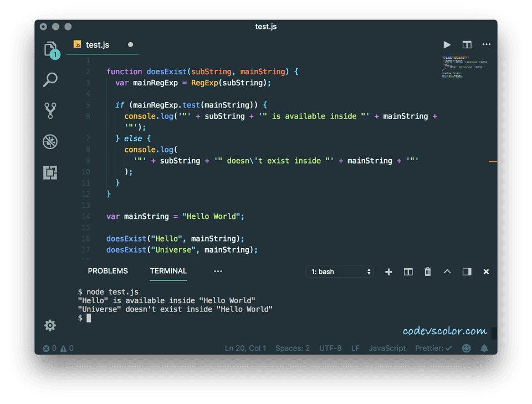The width and height of the screenshot is (532, 404).
Task: Toggle the terminal panel to maximized
Action: coord(447,272)
